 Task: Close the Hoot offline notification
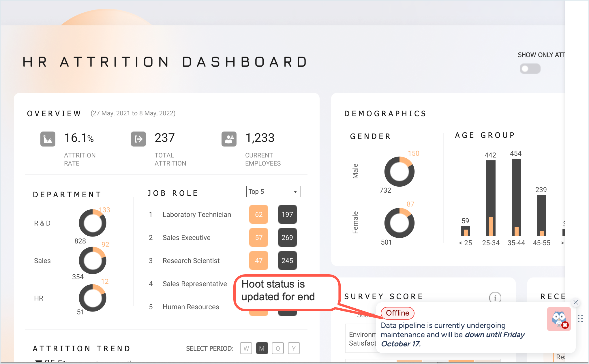[576, 302]
